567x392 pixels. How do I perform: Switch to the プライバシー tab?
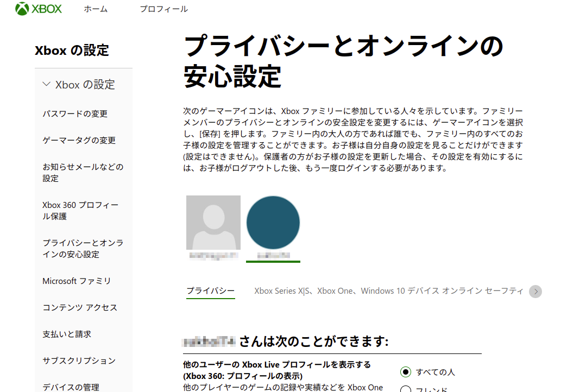211,291
